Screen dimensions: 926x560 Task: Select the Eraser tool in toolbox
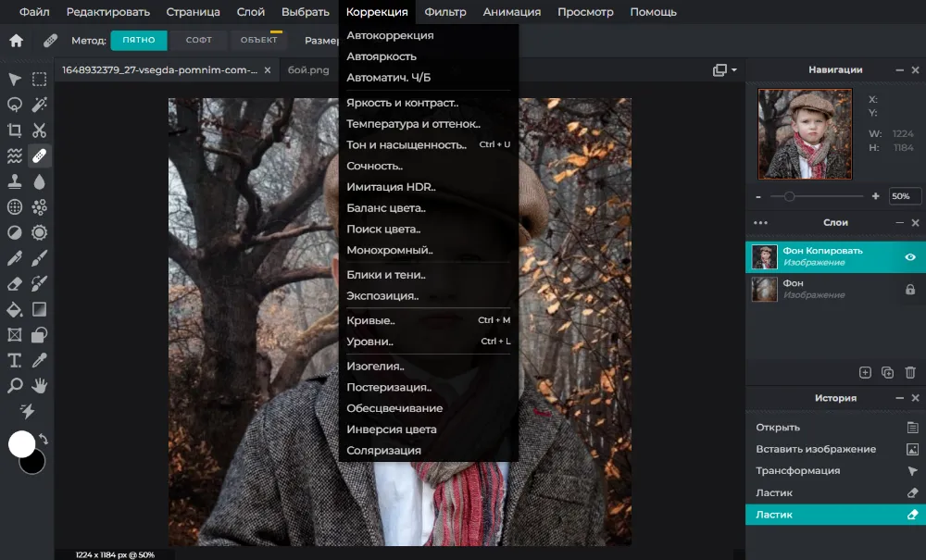(15, 283)
